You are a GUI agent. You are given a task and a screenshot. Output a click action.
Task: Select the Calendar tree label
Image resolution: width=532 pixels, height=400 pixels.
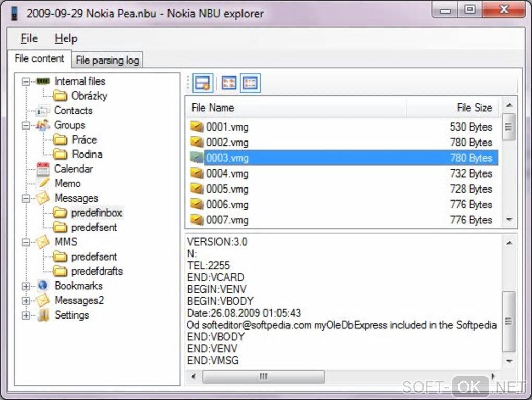point(74,169)
